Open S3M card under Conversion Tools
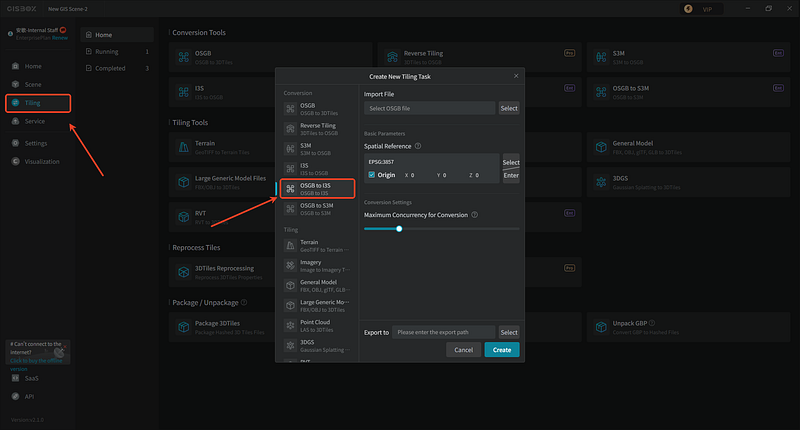The image size is (800, 430). [688, 57]
